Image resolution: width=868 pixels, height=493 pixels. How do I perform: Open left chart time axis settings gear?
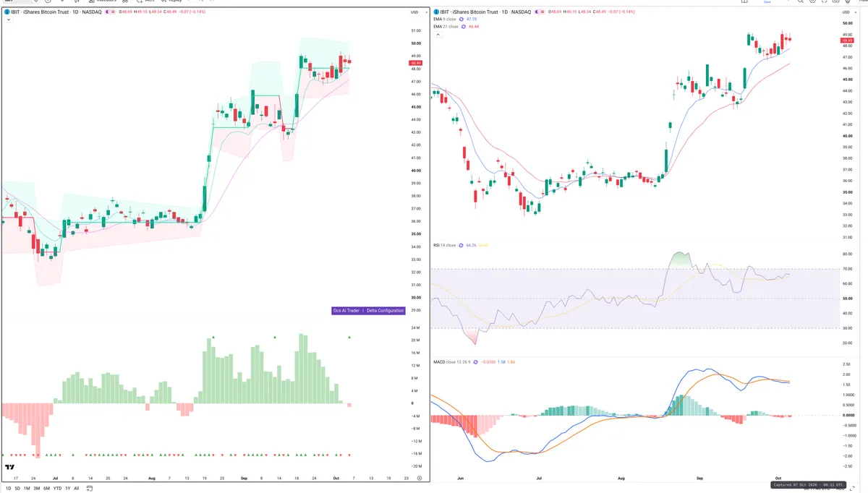420,478
